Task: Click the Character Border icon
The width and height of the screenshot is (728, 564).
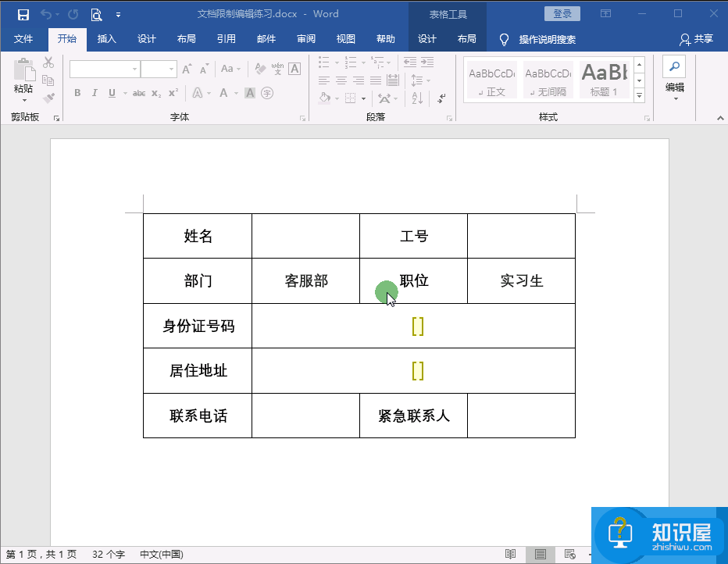Action: coord(294,69)
